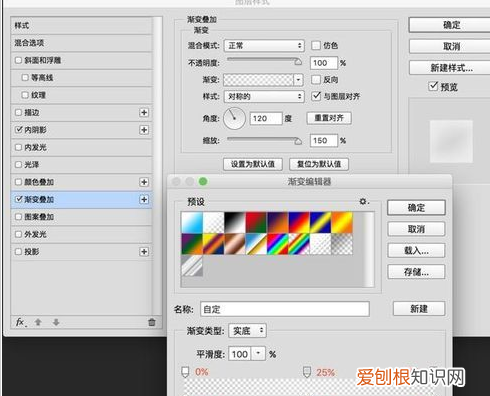The width and height of the screenshot is (490, 396).
Task: Open the 混合模式 dropdown showing 正常
Action: tap(264, 45)
